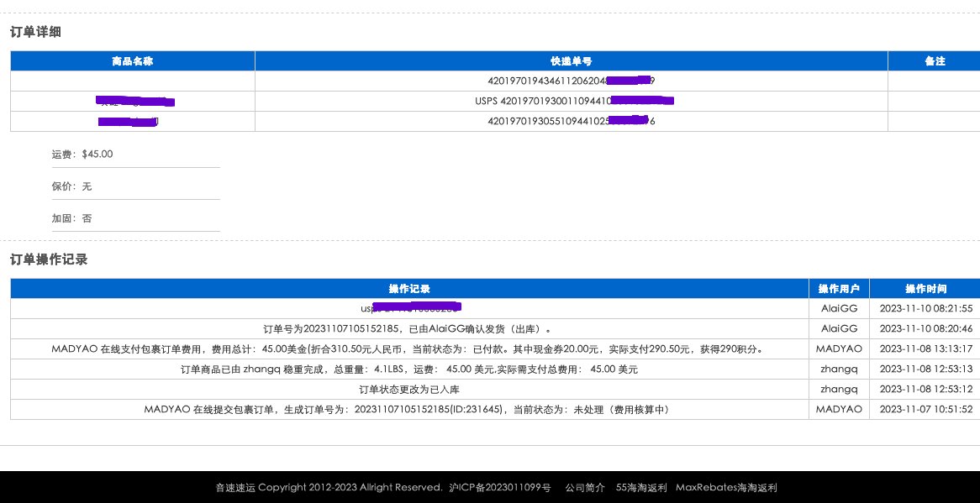Screen dimensions: 980x503
Task: Click the 商品名称 column header
Action: [133, 61]
